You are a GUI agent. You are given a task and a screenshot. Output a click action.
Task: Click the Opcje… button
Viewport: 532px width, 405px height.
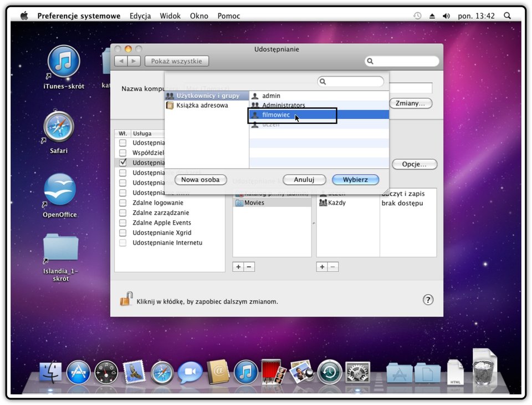(x=415, y=164)
